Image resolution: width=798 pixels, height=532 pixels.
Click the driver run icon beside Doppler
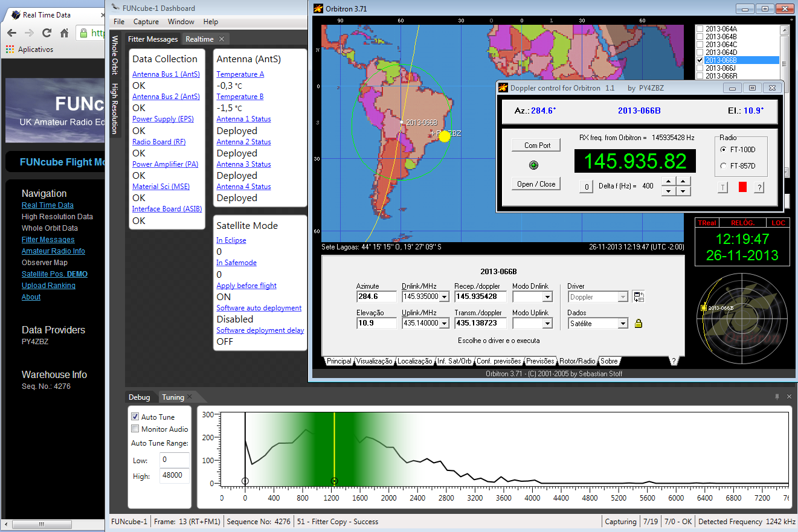[639, 296]
